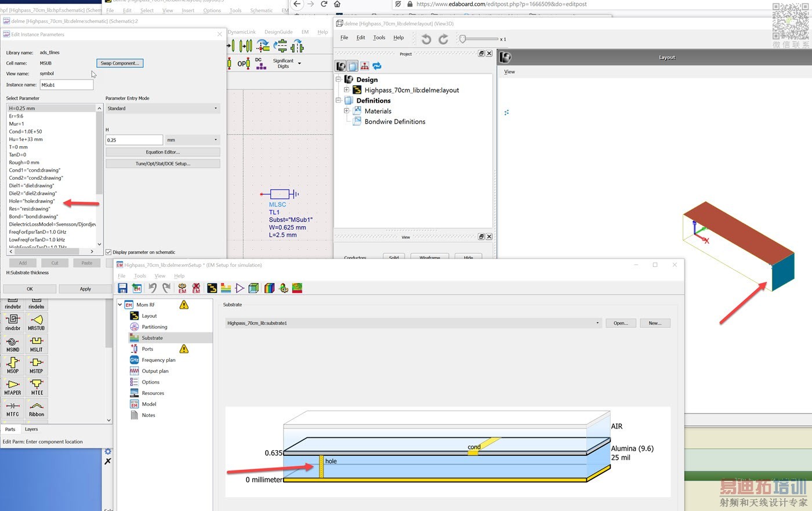Image resolution: width=812 pixels, height=511 pixels.
Task: Open the 3D preview cube icon
Action: 253,288
